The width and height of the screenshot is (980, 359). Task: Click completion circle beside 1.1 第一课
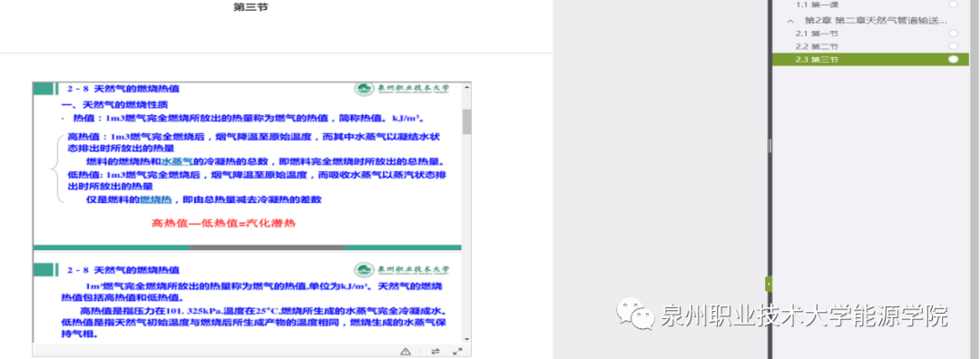pyautogui.click(x=953, y=5)
